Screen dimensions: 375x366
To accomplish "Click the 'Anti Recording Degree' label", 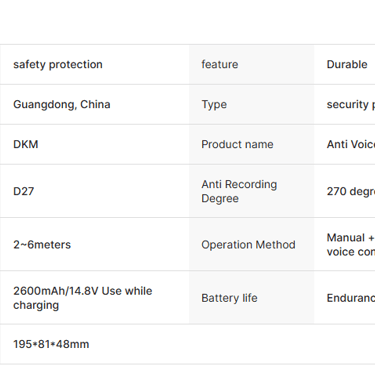I will [x=239, y=191].
